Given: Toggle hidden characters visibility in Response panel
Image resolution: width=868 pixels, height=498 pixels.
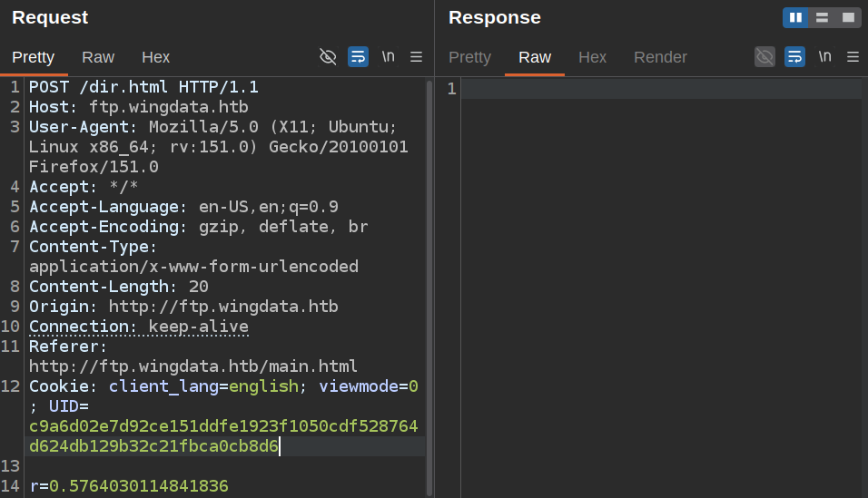Looking at the screenshot, I should [764, 57].
